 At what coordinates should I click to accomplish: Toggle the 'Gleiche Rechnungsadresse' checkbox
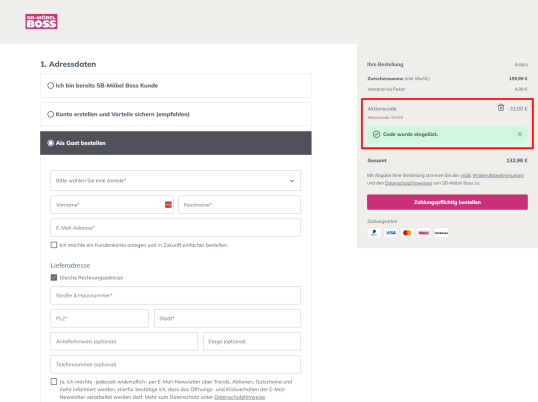coord(54,277)
